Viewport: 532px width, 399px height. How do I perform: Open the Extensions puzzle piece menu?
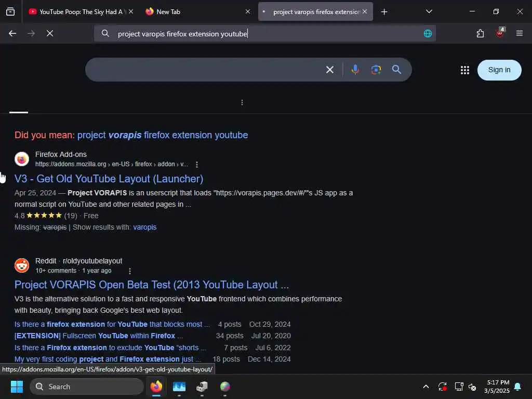pyautogui.click(x=480, y=33)
